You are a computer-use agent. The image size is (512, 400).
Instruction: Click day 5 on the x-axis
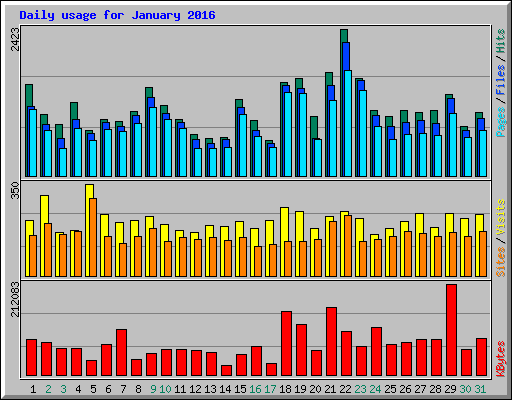93,389
